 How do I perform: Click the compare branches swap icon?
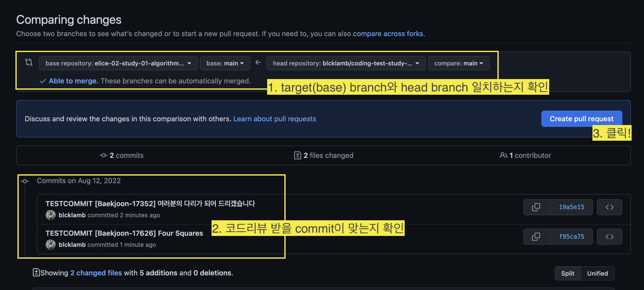click(29, 62)
